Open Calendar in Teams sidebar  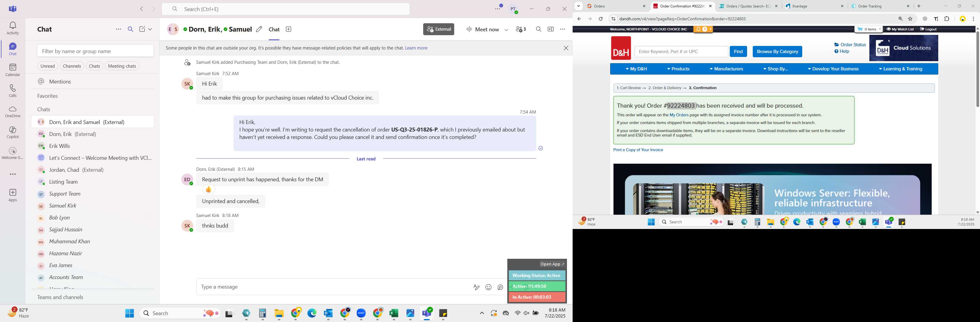point(13,70)
